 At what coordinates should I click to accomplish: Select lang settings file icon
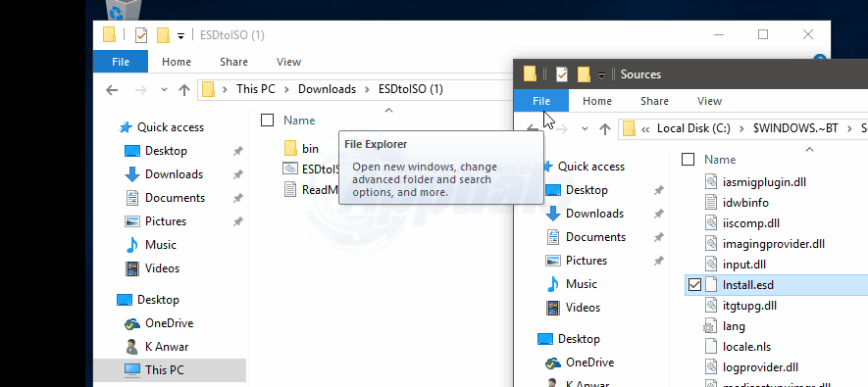tap(711, 326)
